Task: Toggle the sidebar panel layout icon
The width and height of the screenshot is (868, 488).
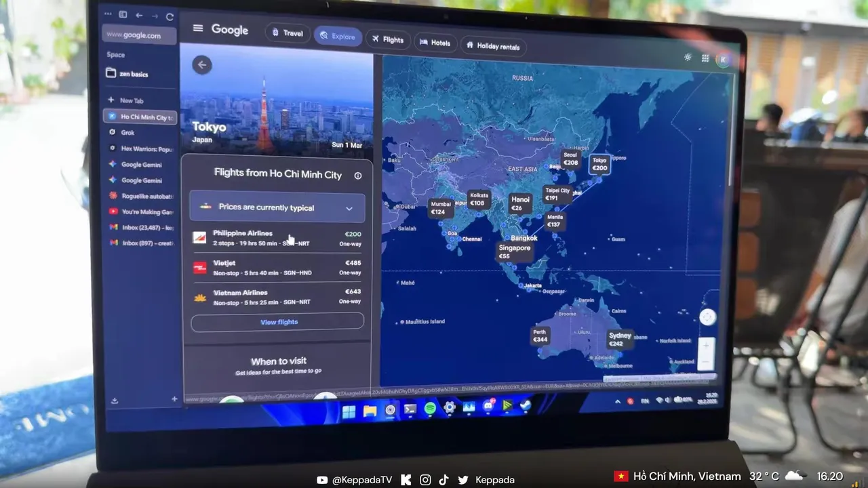Action: 123,14
